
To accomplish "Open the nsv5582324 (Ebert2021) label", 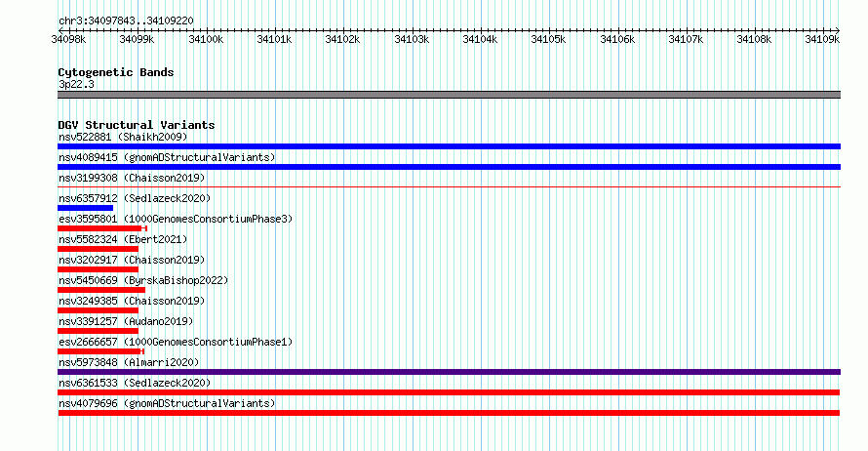I will 123,239.
